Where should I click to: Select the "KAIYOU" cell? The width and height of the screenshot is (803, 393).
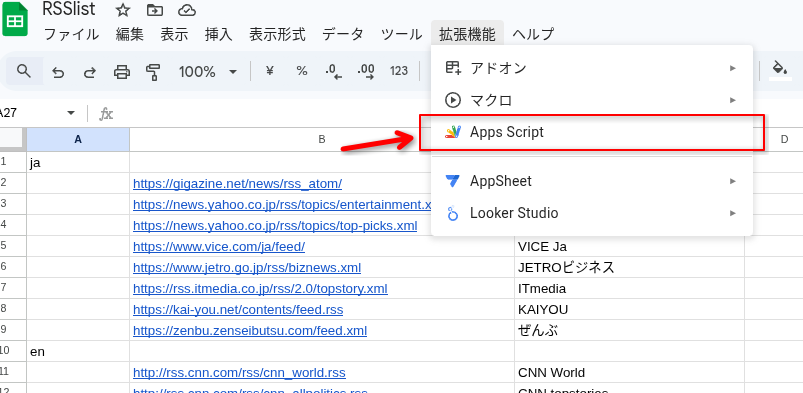629,309
